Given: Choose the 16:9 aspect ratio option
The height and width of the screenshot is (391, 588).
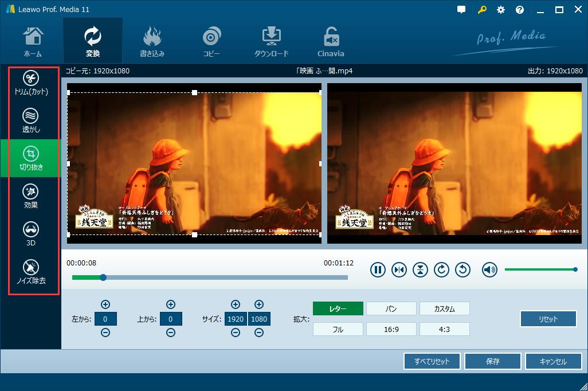Looking at the screenshot, I should pos(391,329).
